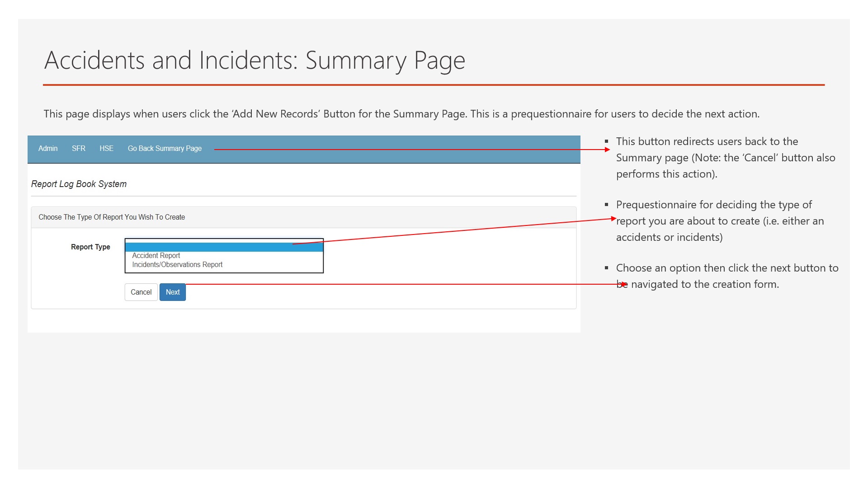Screen dimensions: 868x488
Task: Click the blue Next button
Action: 173,292
